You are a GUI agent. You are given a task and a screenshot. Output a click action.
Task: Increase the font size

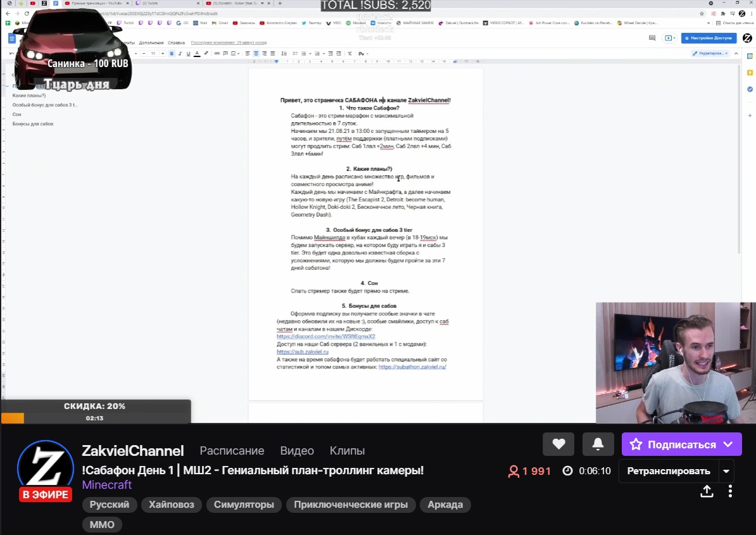point(163,53)
